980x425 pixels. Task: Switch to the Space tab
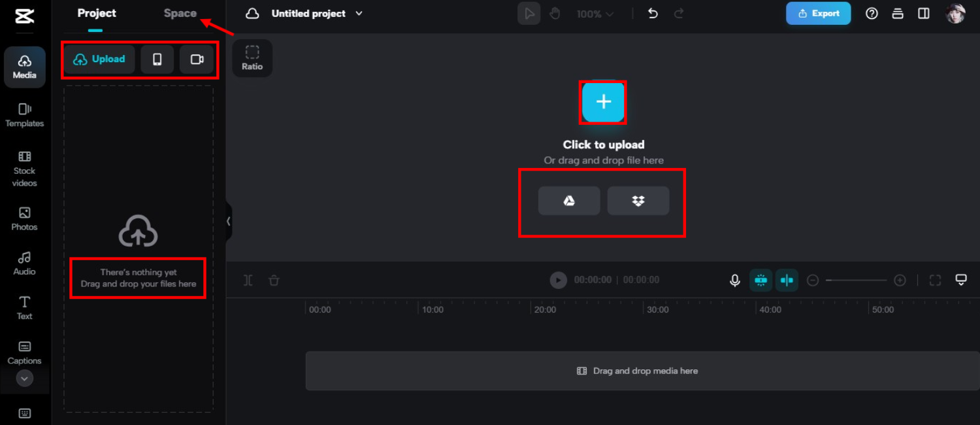pos(180,12)
